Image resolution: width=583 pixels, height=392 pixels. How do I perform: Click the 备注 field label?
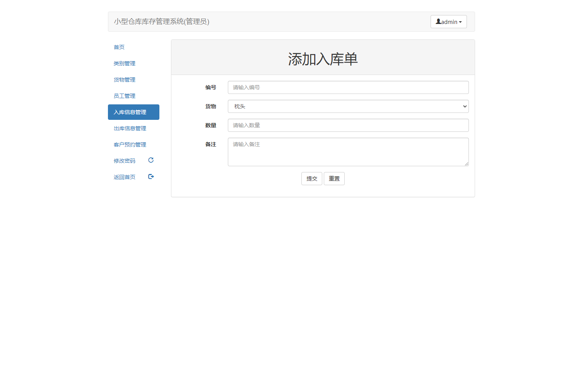pos(211,144)
